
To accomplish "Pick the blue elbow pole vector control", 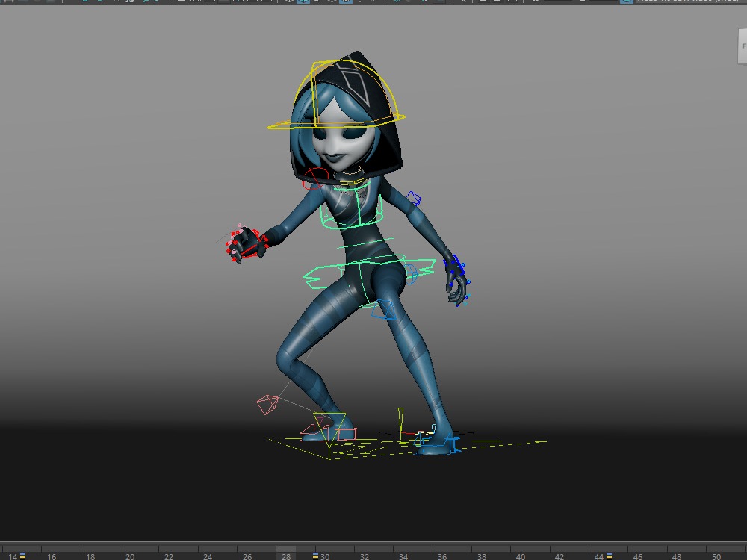I will [x=414, y=198].
